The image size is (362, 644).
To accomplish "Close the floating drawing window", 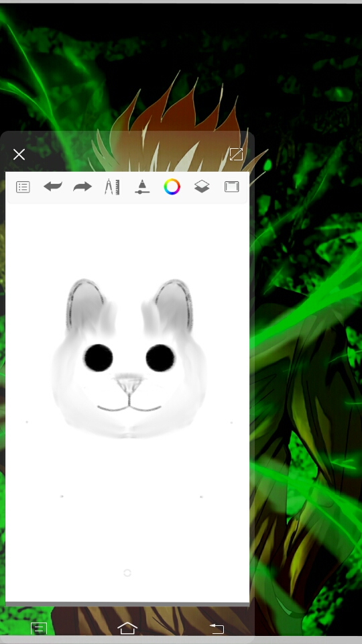I will click(19, 154).
